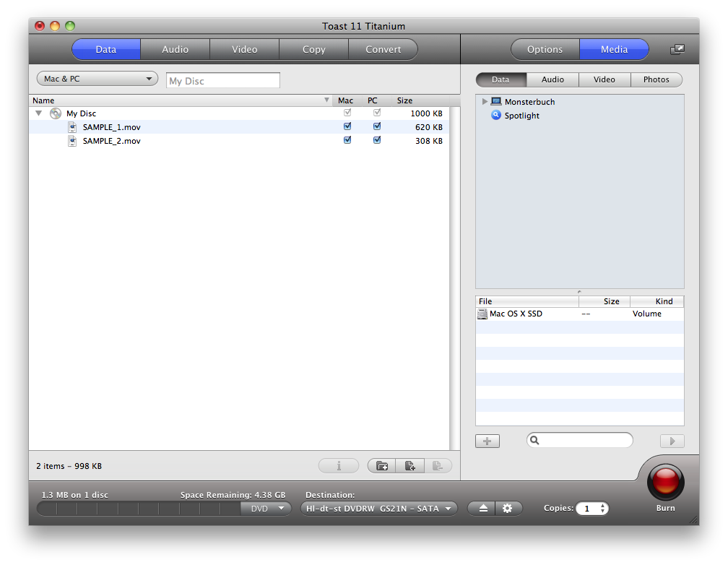The image size is (728, 565).
Task: Click the New Folder icon button
Action: click(381, 465)
